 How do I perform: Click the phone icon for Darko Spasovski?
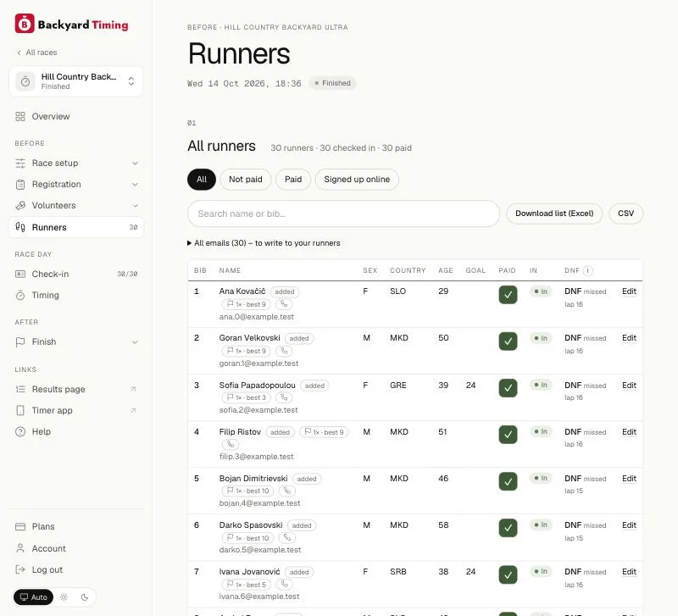point(287,538)
